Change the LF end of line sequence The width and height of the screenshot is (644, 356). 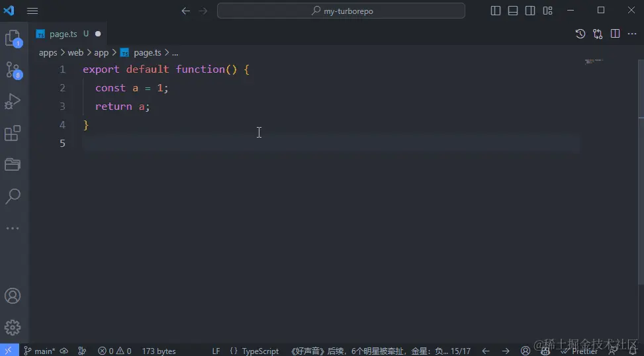point(216,351)
